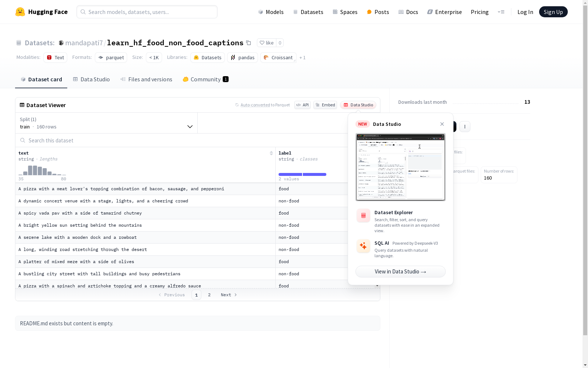Click the Text modality tag
Viewport: 588px width, 368px height.
55,57
